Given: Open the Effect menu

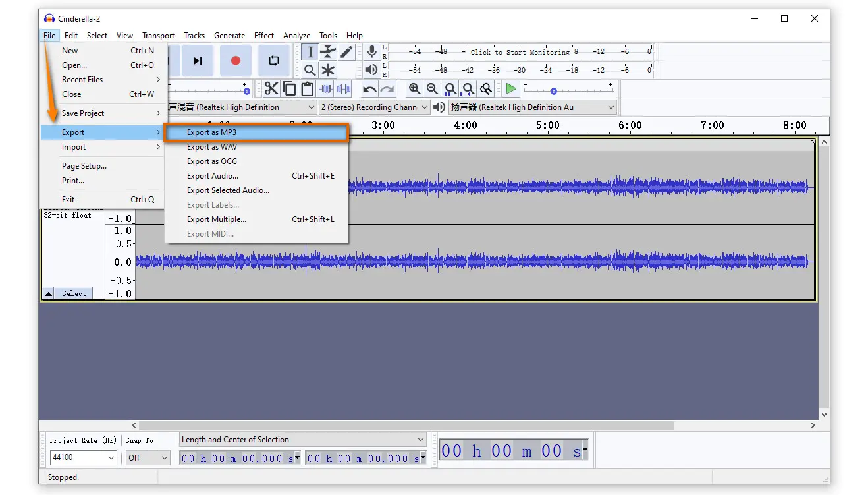Looking at the screenshot, I should [x=264, y=36].
